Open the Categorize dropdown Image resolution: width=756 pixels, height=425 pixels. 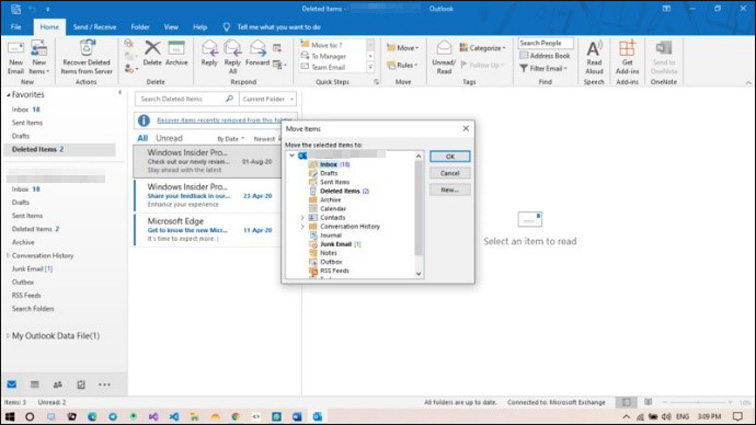[x=483, y=48]
